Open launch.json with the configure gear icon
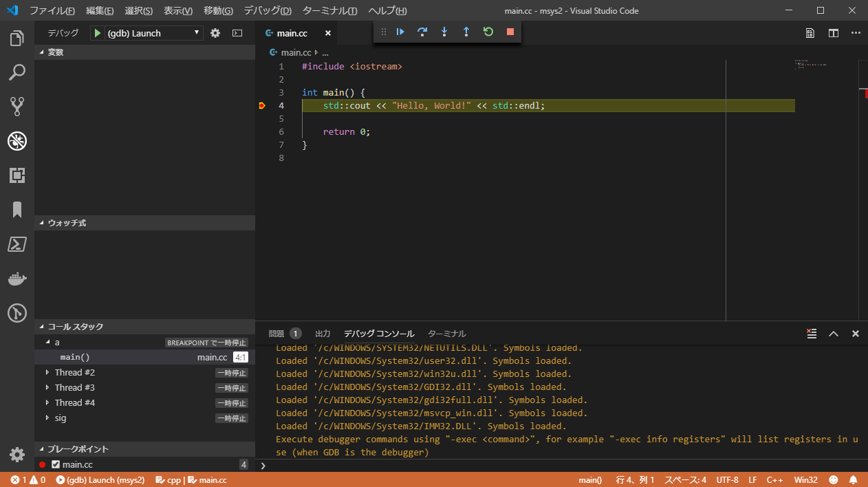The width and height of the screenshot is (868, 487). coord(215,33)
